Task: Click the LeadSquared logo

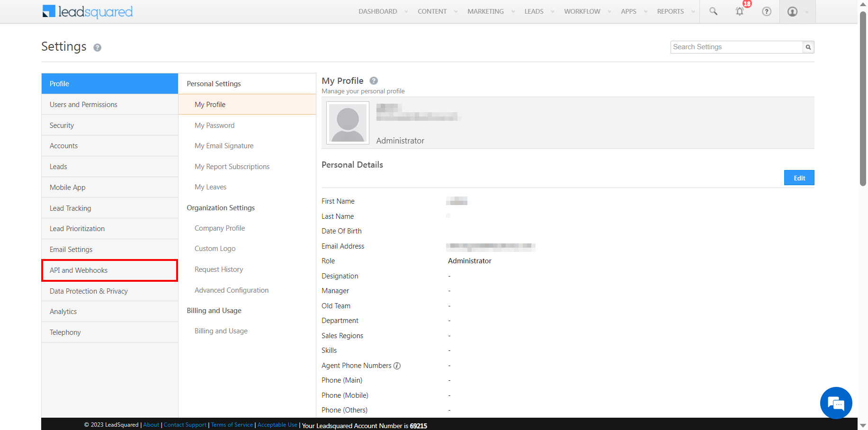Action: (88, 11)
